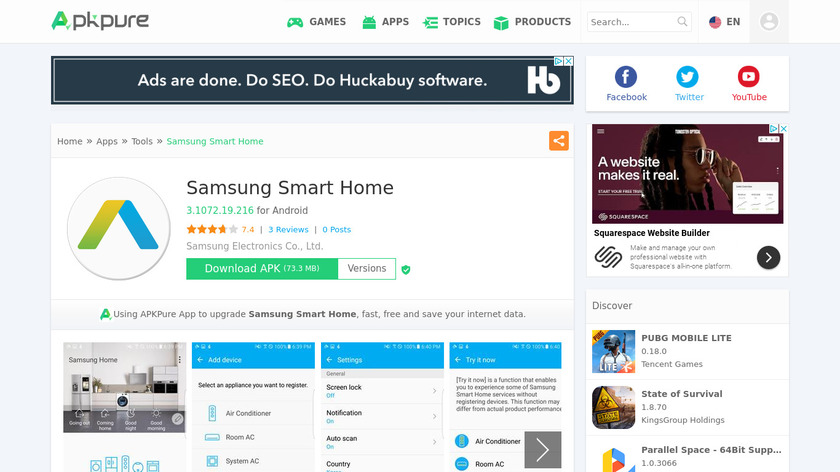
Task: Click the Samsung Smart Home app icon
Action: (x=118, y=229)
